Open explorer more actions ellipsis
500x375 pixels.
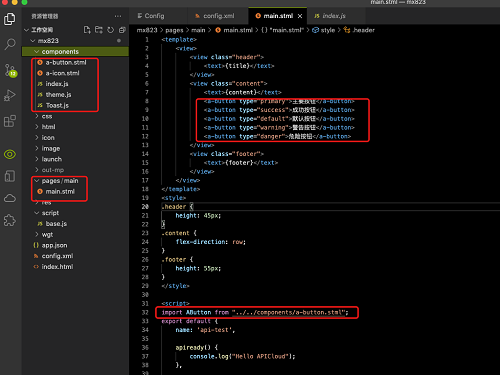pyautogui.click(x=118, y=16)
